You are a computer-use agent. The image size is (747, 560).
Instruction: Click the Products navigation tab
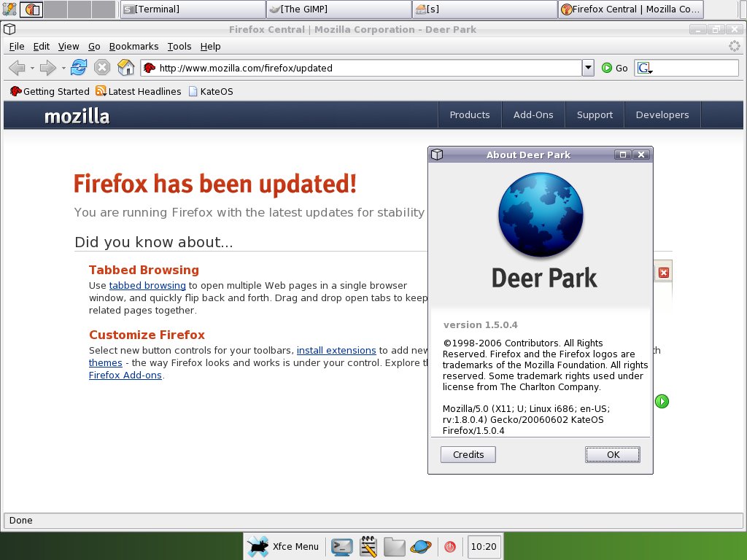click(x=470, y=114)
